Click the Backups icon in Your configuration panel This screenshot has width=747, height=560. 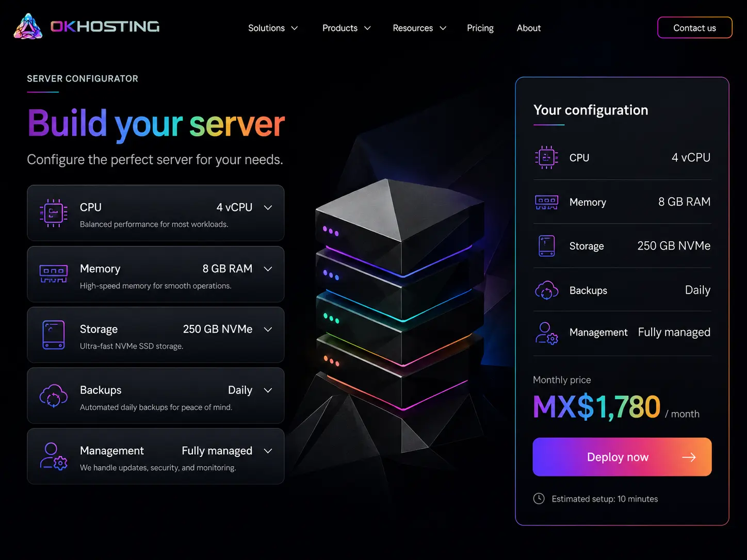(546, 290)
